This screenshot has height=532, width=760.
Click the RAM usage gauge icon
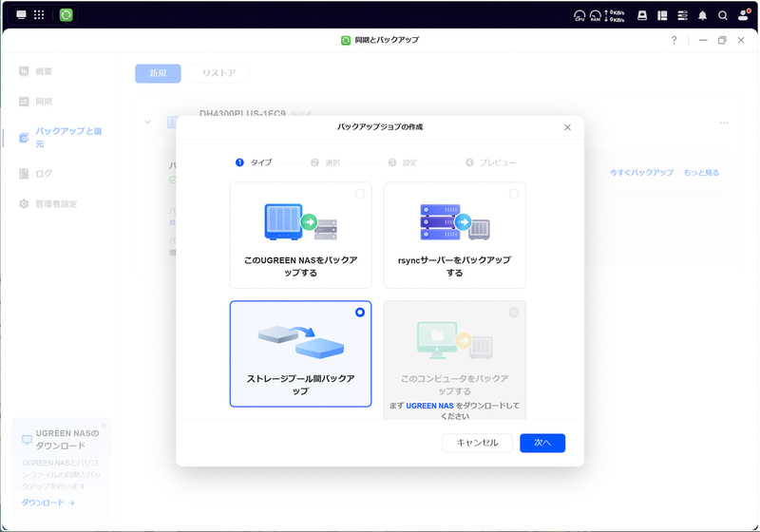tap(596, 15)
